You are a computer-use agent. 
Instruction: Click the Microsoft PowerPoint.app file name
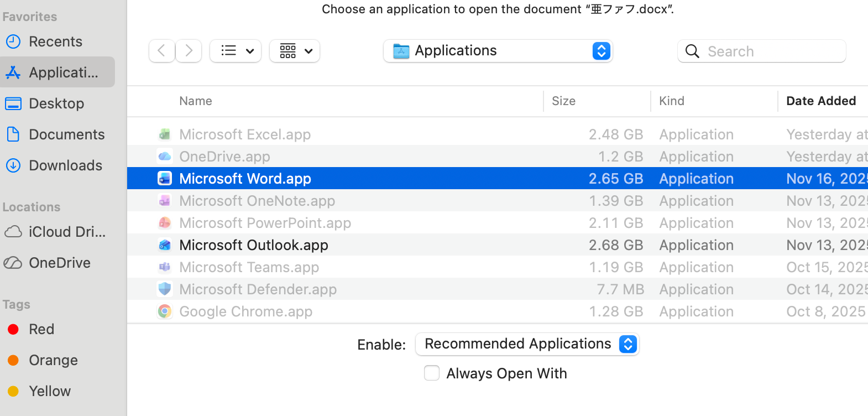coord(265,223)
